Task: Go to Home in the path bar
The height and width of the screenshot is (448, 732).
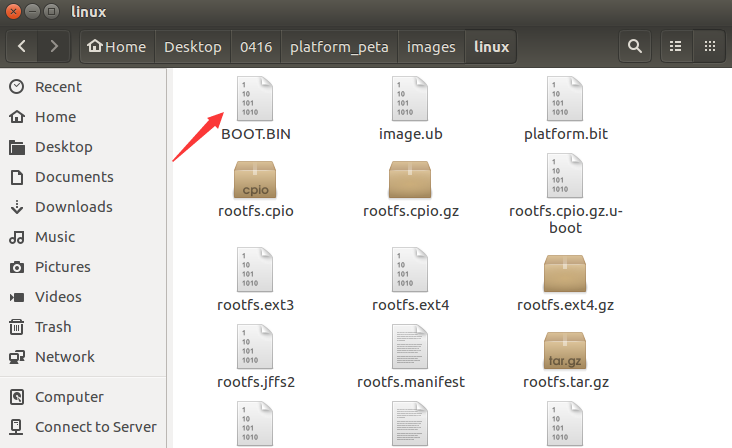Action: click(x=117, y=46)
